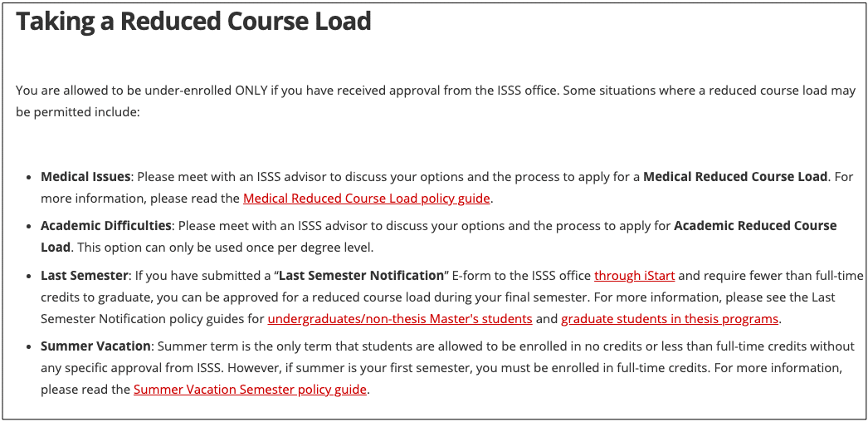
Task: Click the bullet point before Last Semester
Action: coord(28,276)
